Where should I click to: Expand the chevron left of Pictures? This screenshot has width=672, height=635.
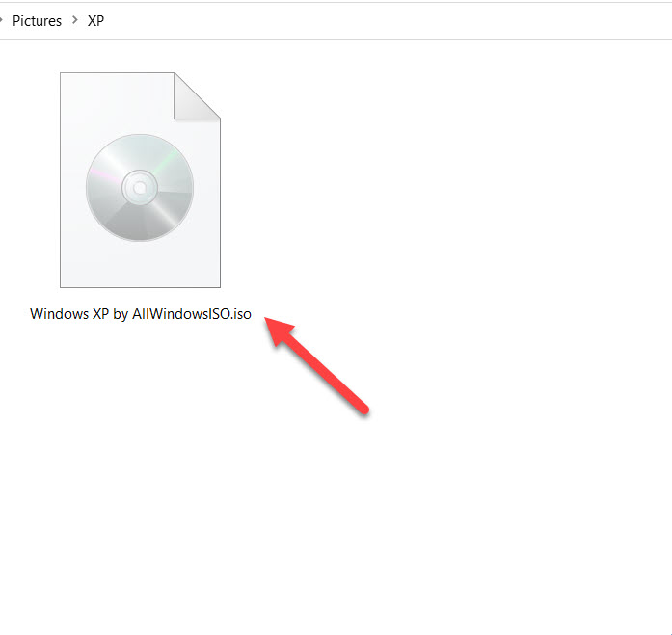[1, 20]
